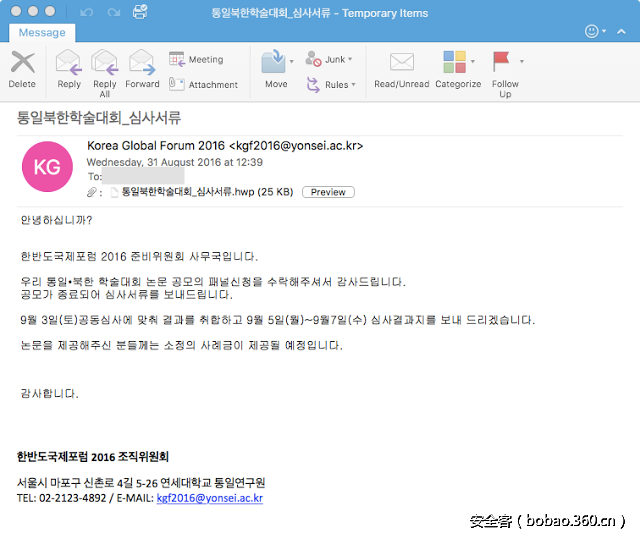The image size is (640, 539).
Task: Open the Move dropdown arrow
Action: 291,61
